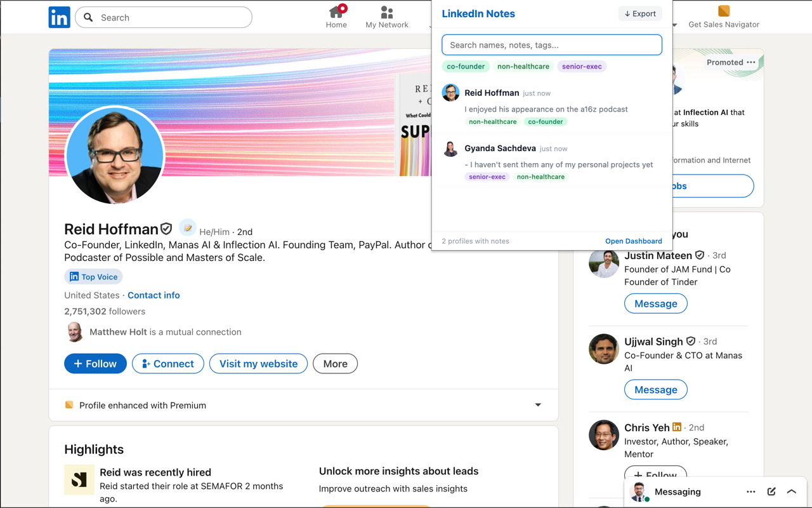Click the Messaging bar title
Viewport: 812px width, 508px height.
click(x=678, y=491)
